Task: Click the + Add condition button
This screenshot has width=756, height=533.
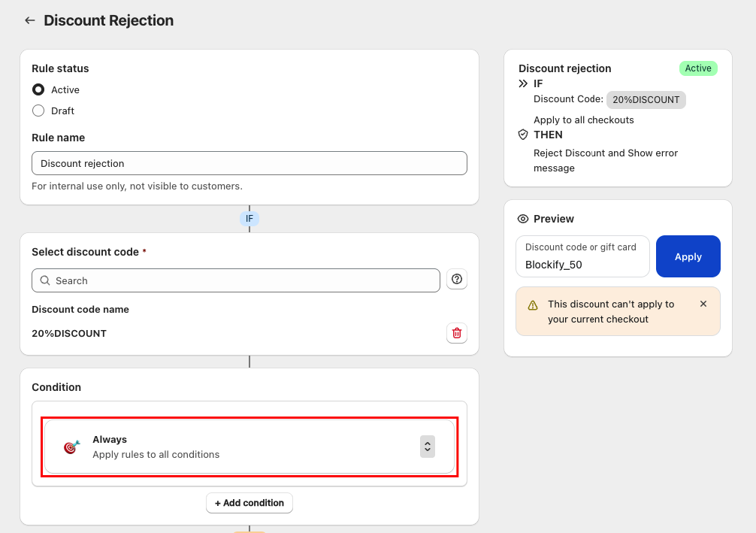Action: click(249, 503)
